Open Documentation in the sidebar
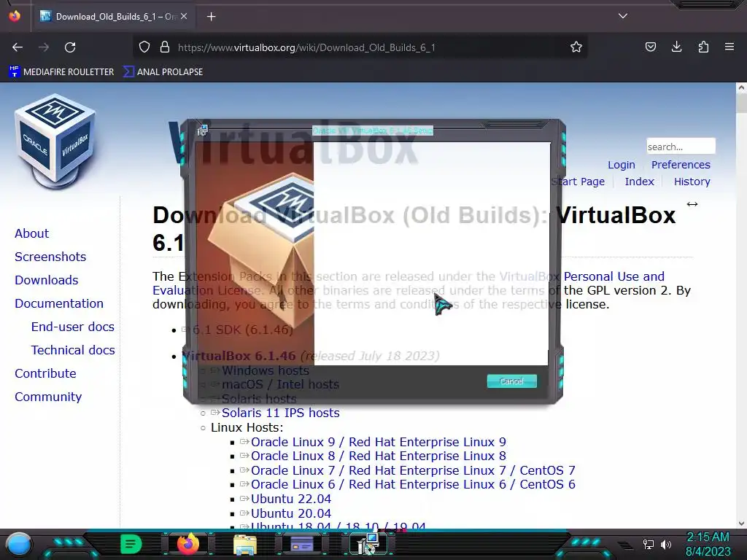This screenshot has height=560, width=747. tap(59, 303)
